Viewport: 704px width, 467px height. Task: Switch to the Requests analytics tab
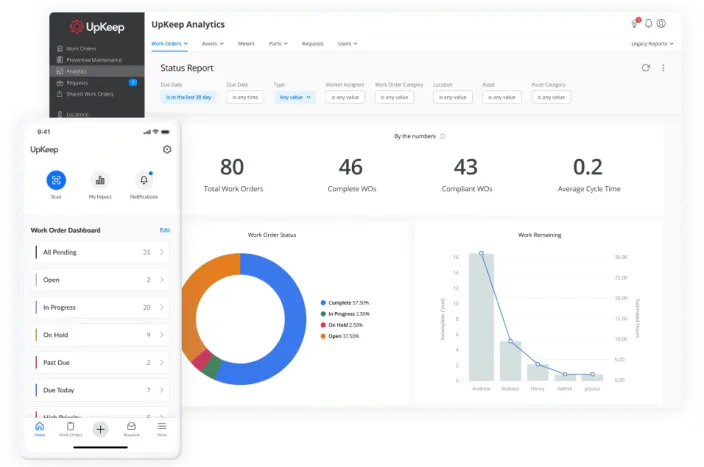click(312, 44)
